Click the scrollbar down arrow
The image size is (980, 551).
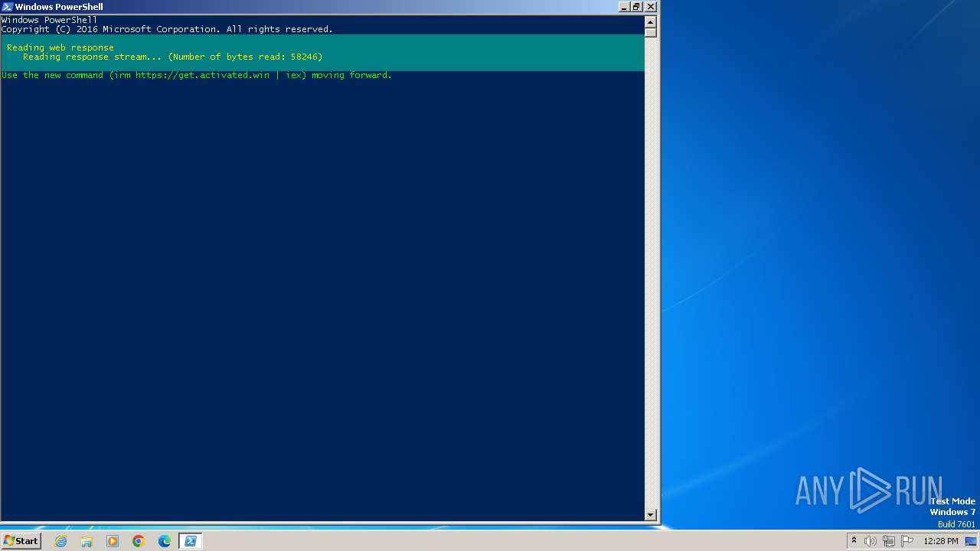tap(651, 515)
